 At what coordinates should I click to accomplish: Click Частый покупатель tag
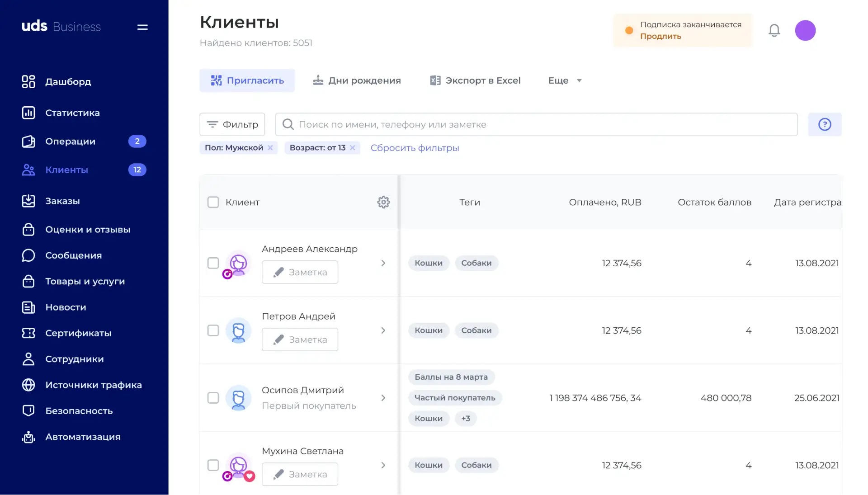click(x=455, y=398)
